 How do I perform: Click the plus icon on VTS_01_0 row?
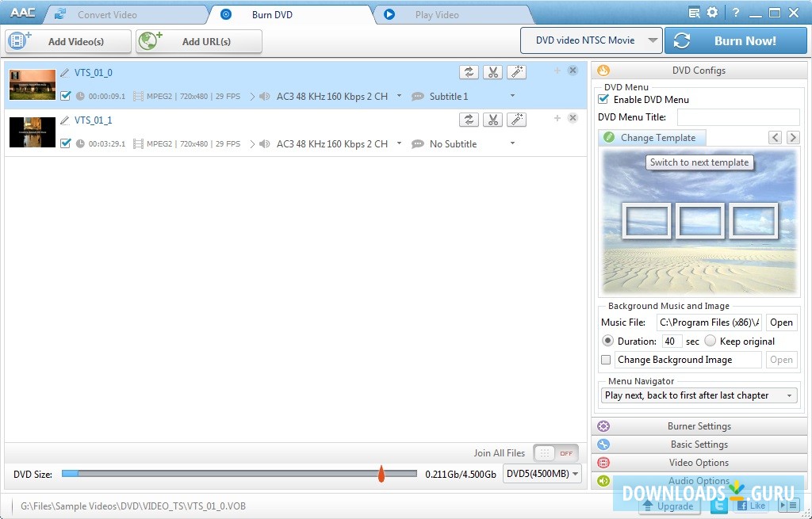pyautogui.click(x=557, y=71)
